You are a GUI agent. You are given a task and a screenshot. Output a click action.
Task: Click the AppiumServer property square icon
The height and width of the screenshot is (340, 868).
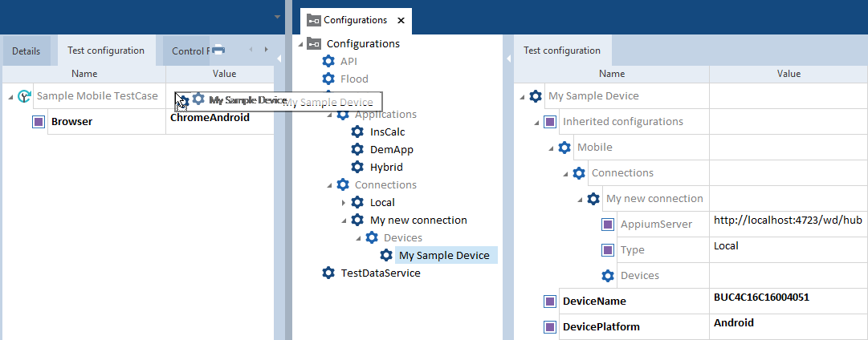608,225
